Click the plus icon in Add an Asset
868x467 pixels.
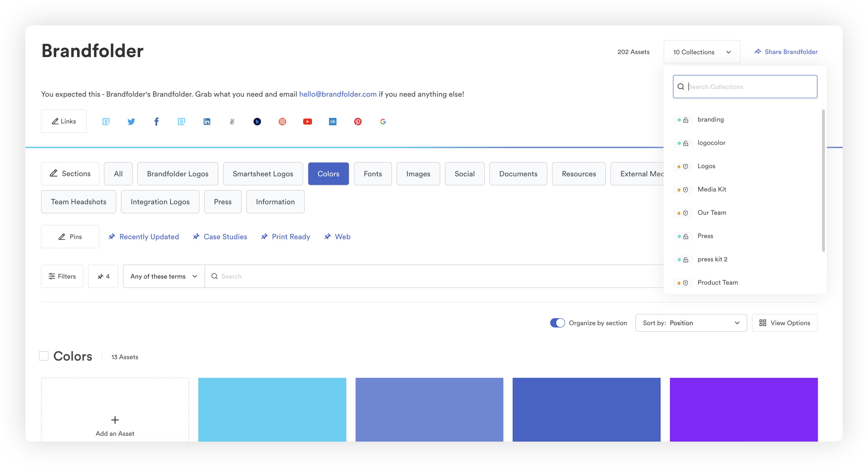115,419
